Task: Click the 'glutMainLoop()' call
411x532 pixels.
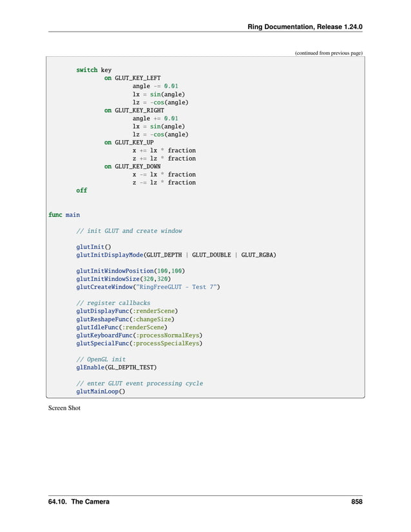Action: tap(100, 391)
